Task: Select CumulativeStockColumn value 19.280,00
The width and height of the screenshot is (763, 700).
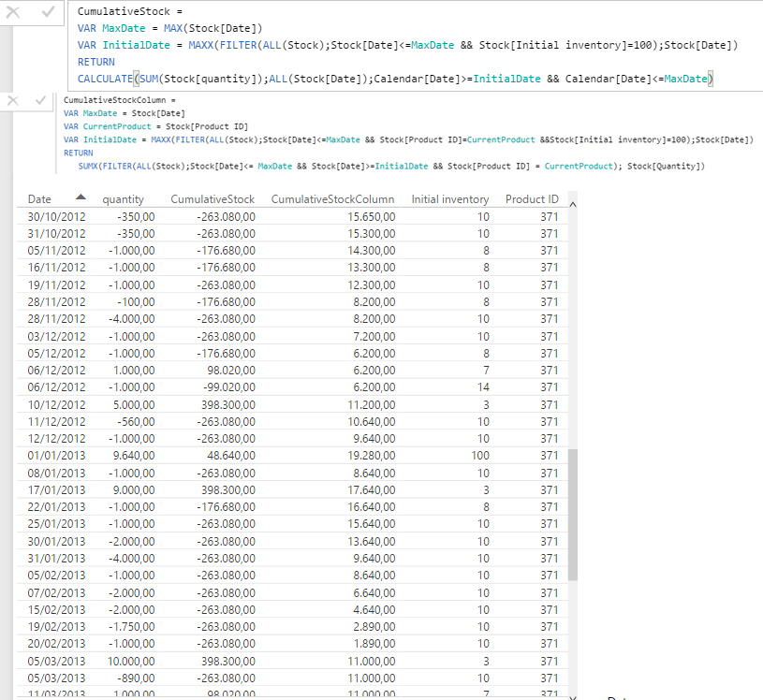Action: pyautogui.click(x=372, y=456)
